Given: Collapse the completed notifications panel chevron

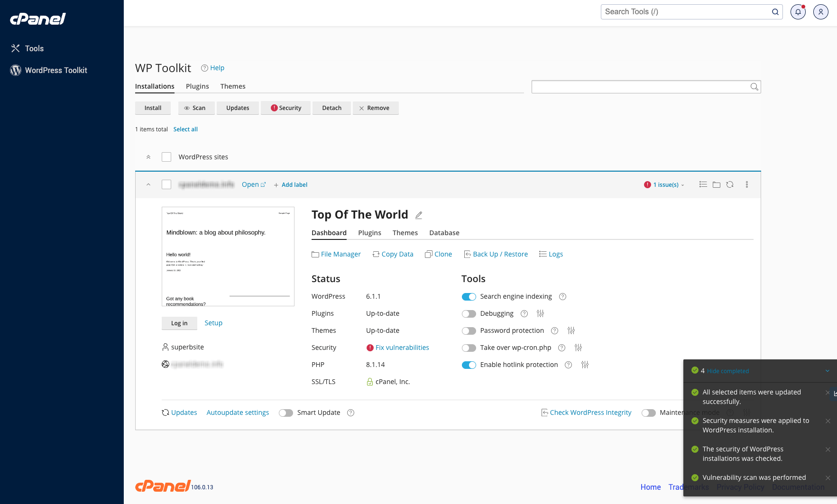Looking at the screenshot, I should (x=828, y=370).
